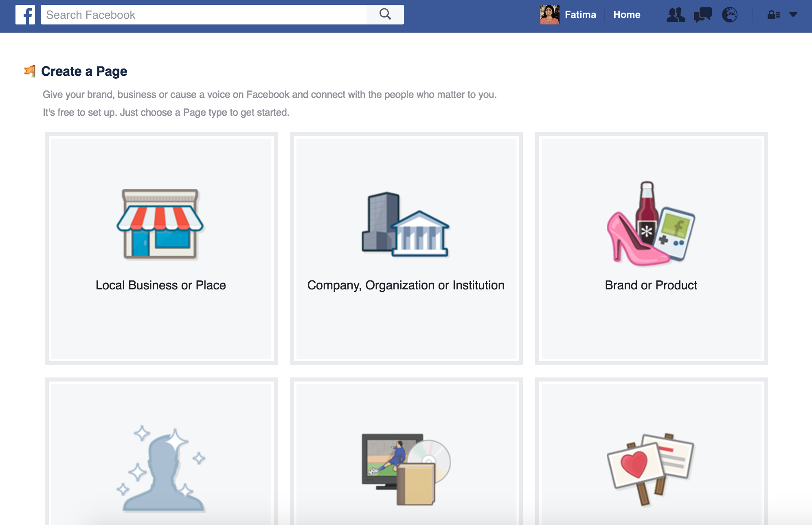Select the TV and book Entertainment tile
The width and height of the screenshot is (812, 525).
click(406, 469)
